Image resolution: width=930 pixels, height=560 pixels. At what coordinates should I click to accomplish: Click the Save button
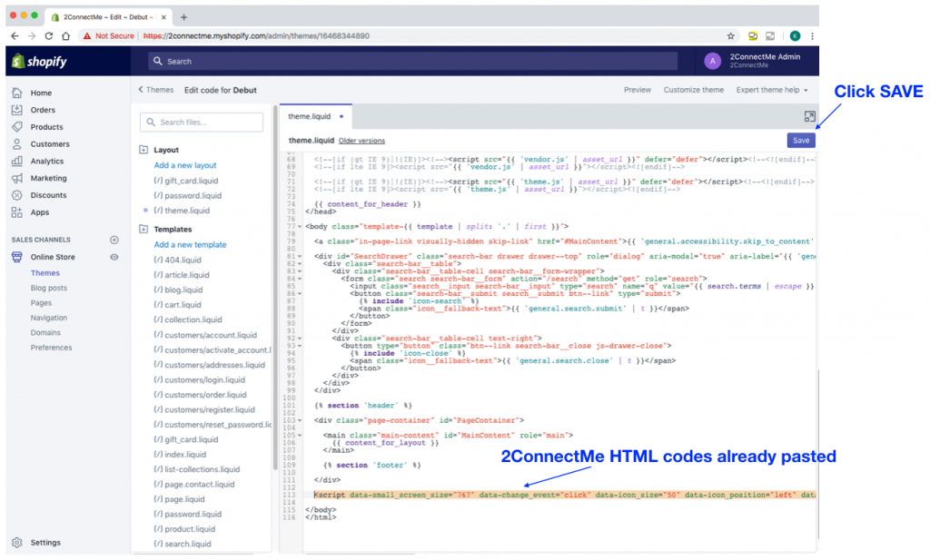point(801,141)
